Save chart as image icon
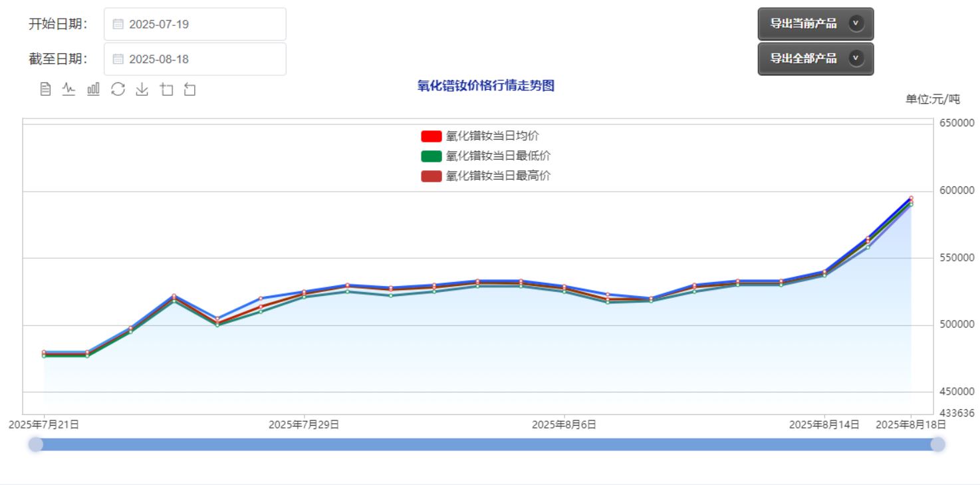Viewport: 980px width, 485px height. pos(142,89)
